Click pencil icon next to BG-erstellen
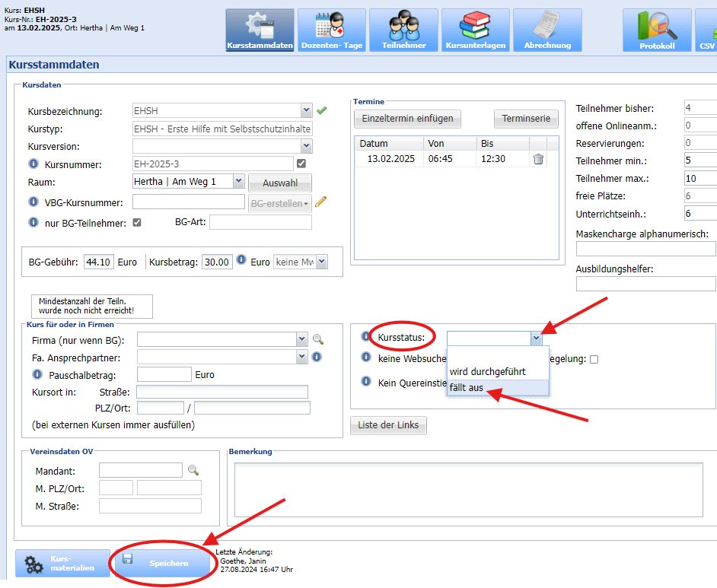Image resolution: width=717 pixels, height=588 pixels. [320, 202]
